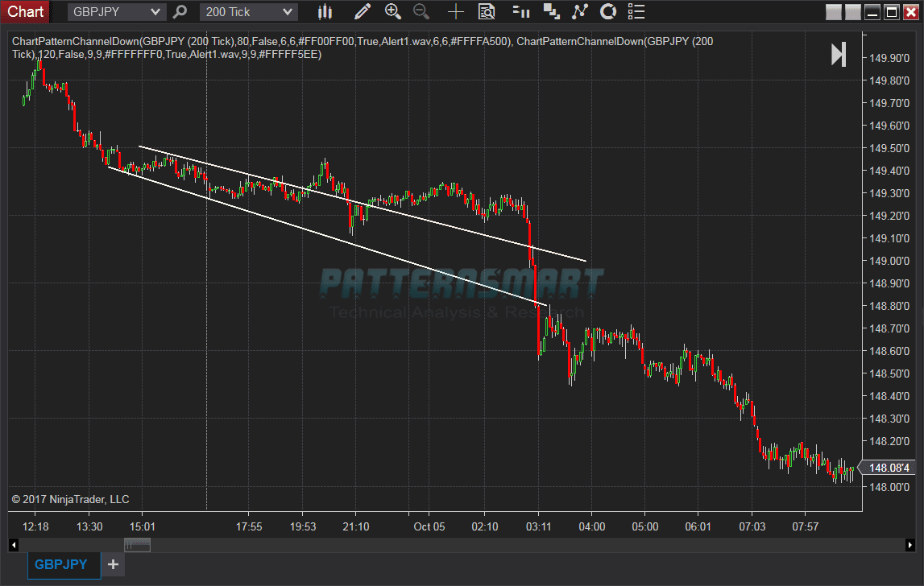The height and width of the screenshot is (586, 924).
Task: Open the data box viewer icon
Action: pyautogui.click(x=487, y=11)
